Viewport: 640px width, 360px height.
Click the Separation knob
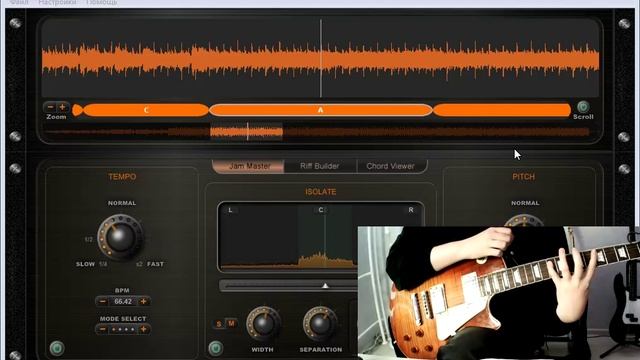pos(320,324)
